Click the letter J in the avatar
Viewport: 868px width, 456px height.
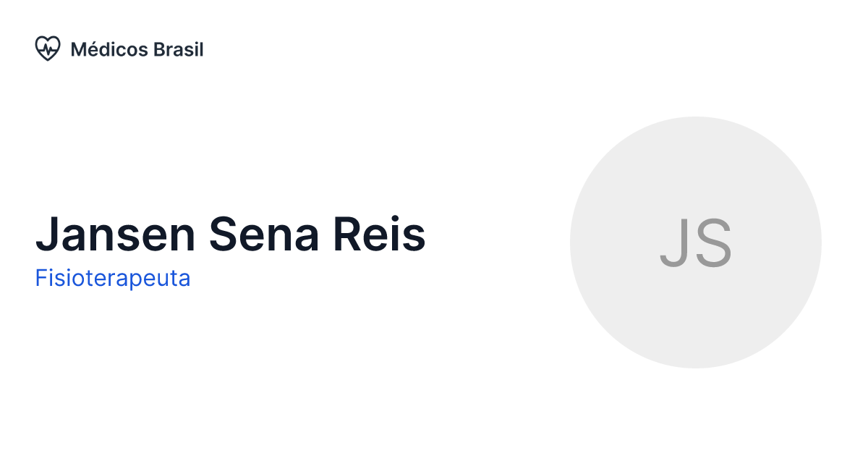point(673,243)
